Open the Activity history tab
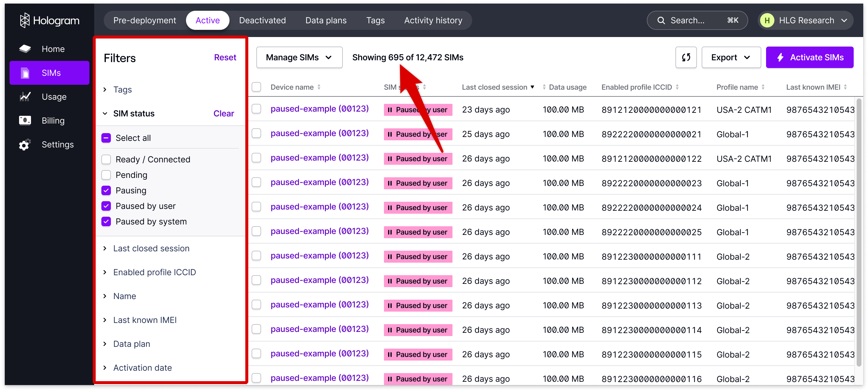Screen dimensions: 868x391 coord(433,21)
